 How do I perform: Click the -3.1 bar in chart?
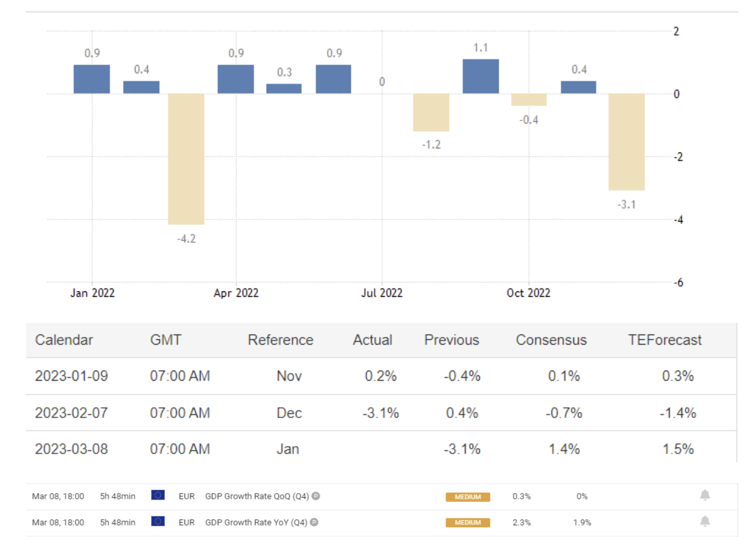[x=626, y=142]
